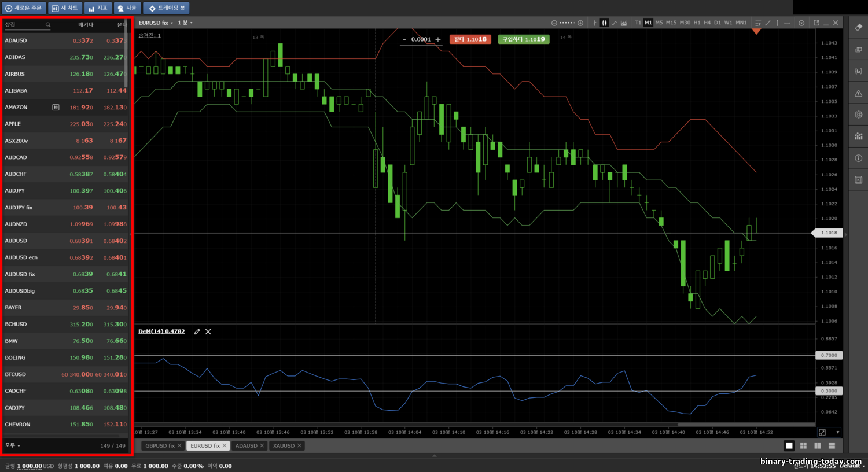The height and width of the screenshot is (472, 868).
Task: Open the EURUSD fix symbol dropdown
Action: (156, 23)
